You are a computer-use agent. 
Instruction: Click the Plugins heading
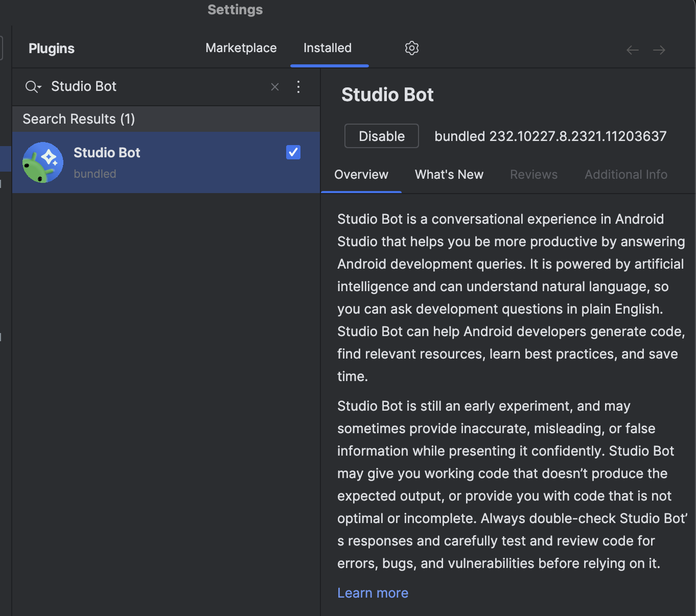[52, 49]
